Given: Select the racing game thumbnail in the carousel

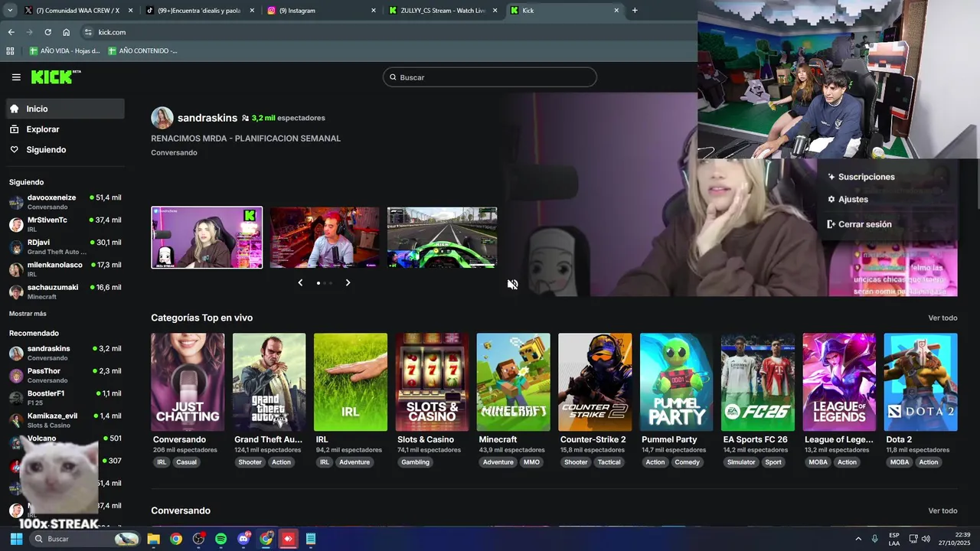Looking at the screenshot, I should 442,237.
